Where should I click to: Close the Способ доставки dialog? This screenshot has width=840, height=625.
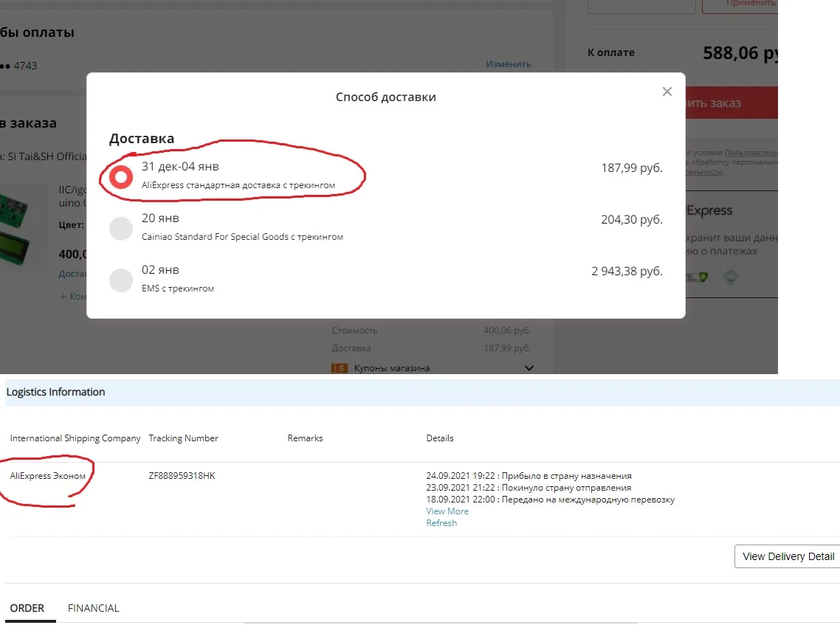click(667, 91)
